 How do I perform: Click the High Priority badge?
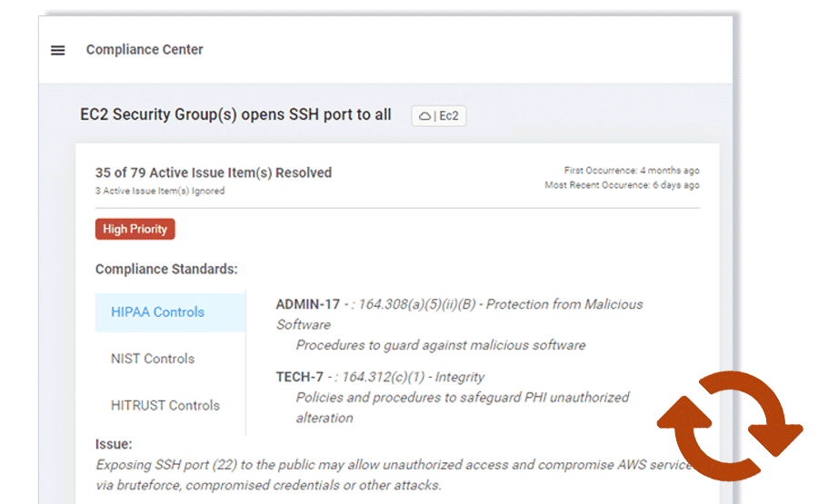click(x=135, y=229)
